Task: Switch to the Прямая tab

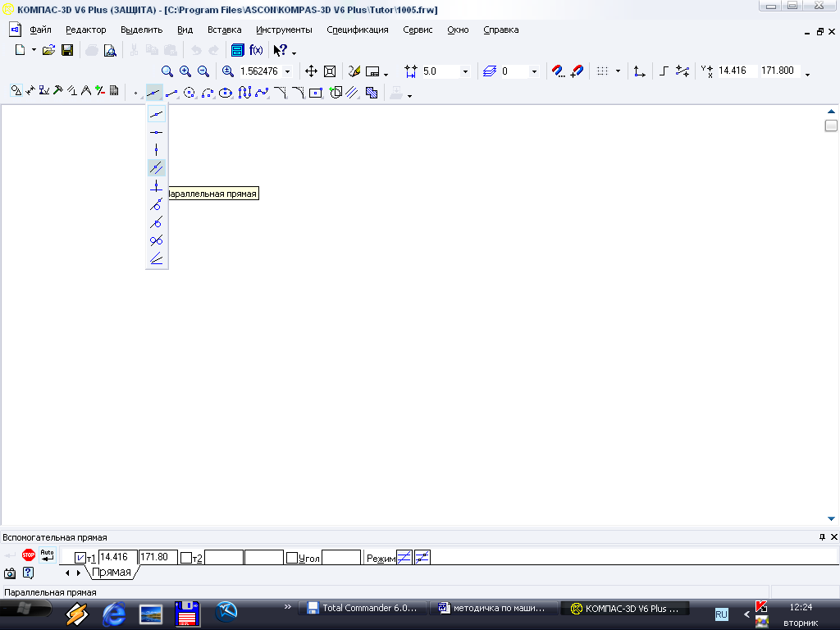Action: 112,572
